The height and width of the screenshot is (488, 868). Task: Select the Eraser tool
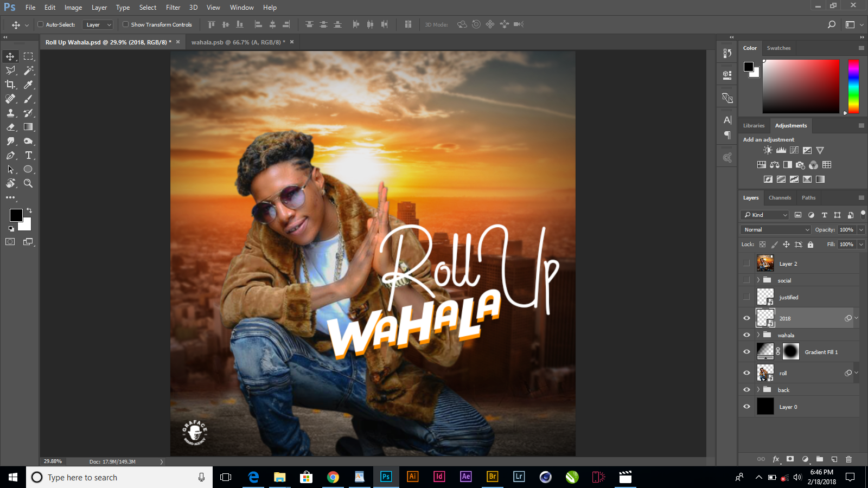coord(10,127)
